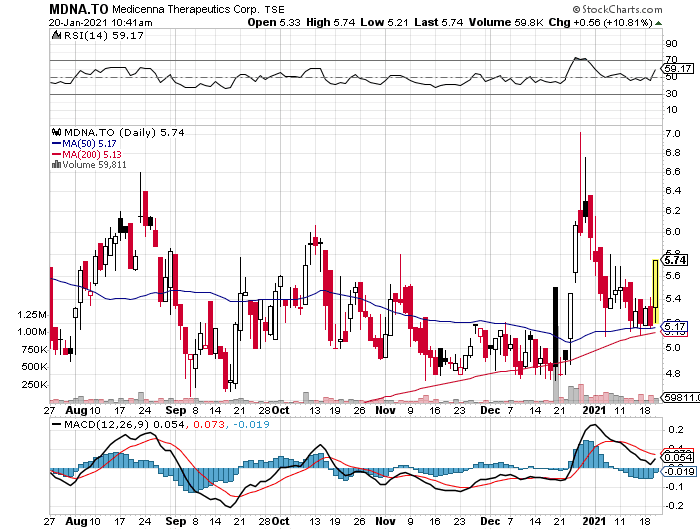This screenshot has width=700, height=530.
Task: Click the MDNA.TO ticker symbol title
Action: coord(79,9)
